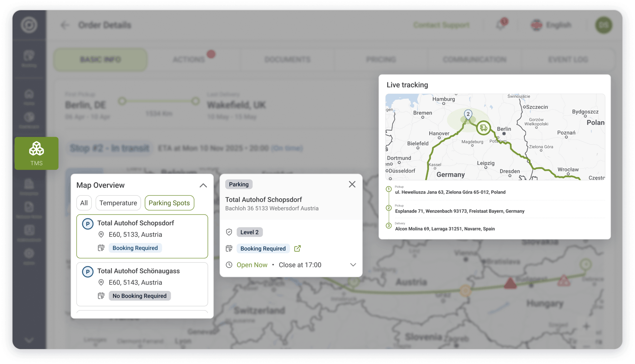The image size is (635, 364).
Task: Toggle the Parking Spots filter
Action: click(169, 203)
